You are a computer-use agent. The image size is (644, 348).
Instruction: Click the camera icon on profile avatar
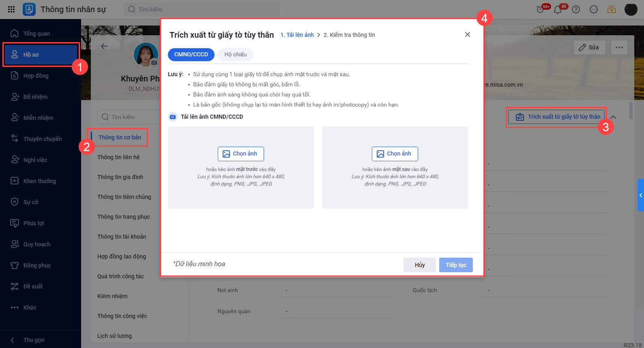[x=154, y=62]
